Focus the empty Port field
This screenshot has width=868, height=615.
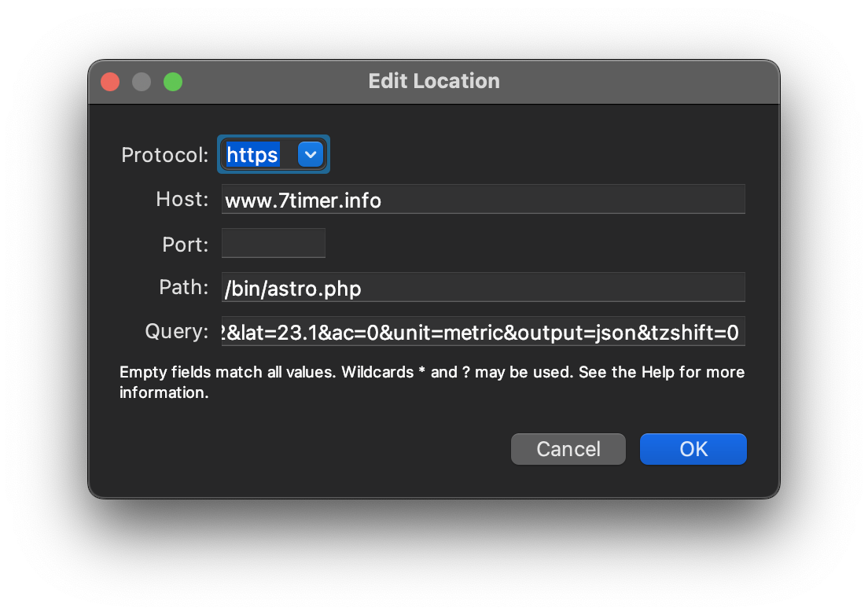(274, 244)
